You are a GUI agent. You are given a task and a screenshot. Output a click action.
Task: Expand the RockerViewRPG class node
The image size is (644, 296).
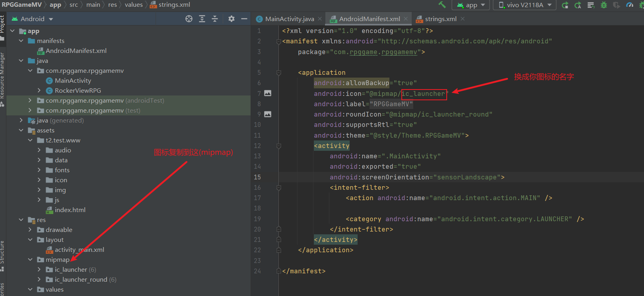pyautogui.click(x=39, y=91)
